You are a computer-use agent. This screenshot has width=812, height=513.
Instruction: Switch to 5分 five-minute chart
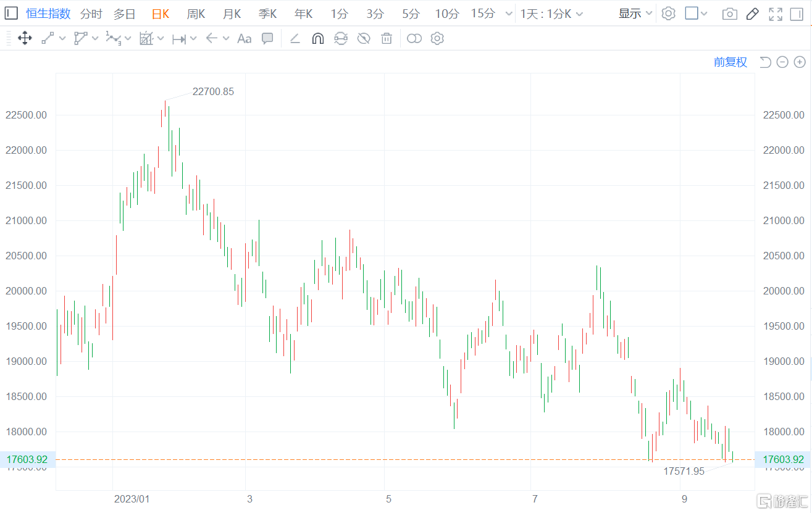point(411,14)
